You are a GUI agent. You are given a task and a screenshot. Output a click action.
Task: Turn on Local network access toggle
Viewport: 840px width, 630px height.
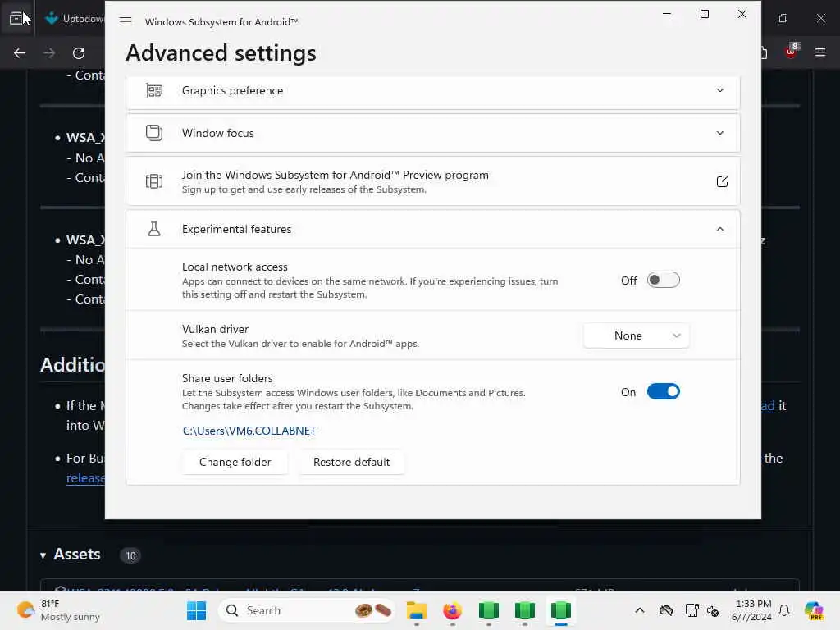click(x=663, y=281)
